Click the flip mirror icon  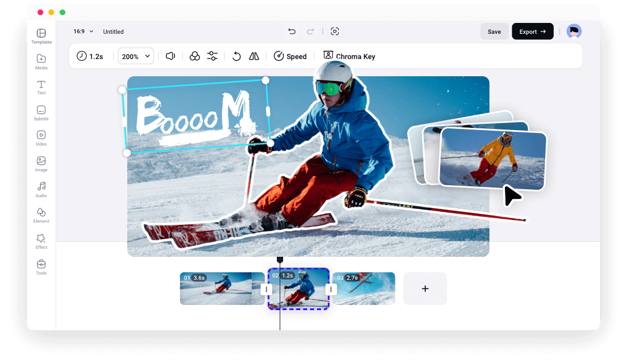pos(254,56)
